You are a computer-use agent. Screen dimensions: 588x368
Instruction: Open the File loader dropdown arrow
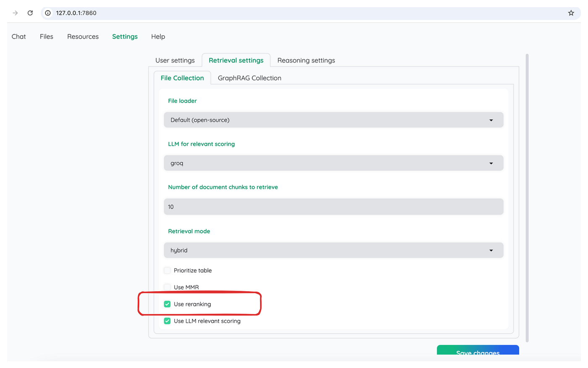pyautogui.click(x=491, y=120)
